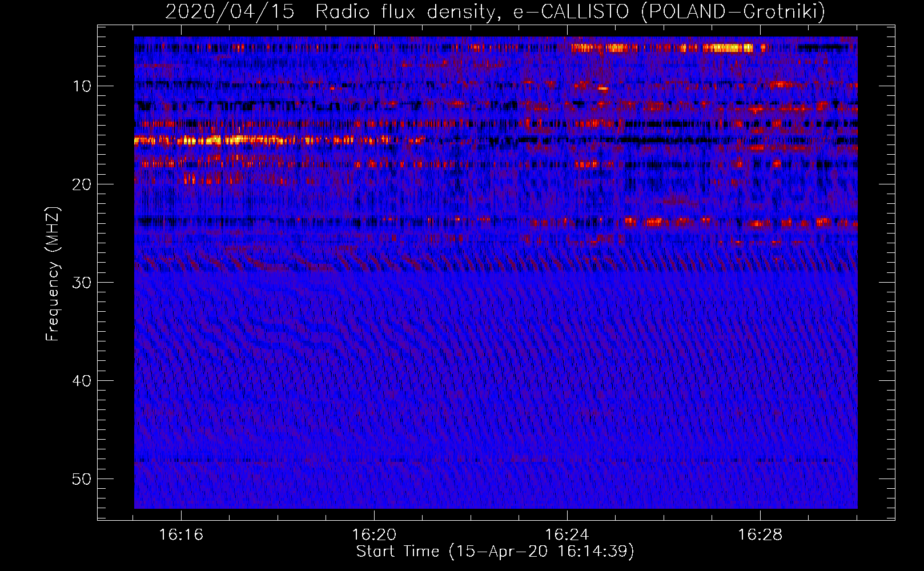Screen dimensions: 924x571
Task: Click the '16:16' time tick label
Action: pos(181,535)
